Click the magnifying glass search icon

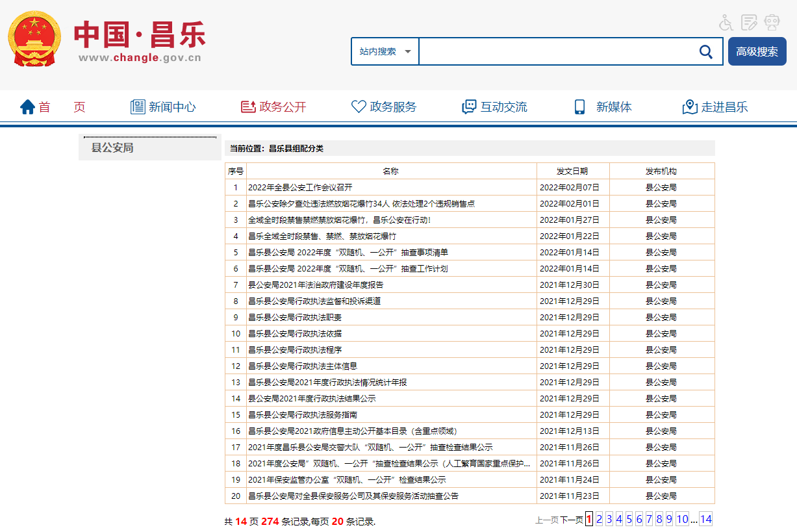(705, 52)
